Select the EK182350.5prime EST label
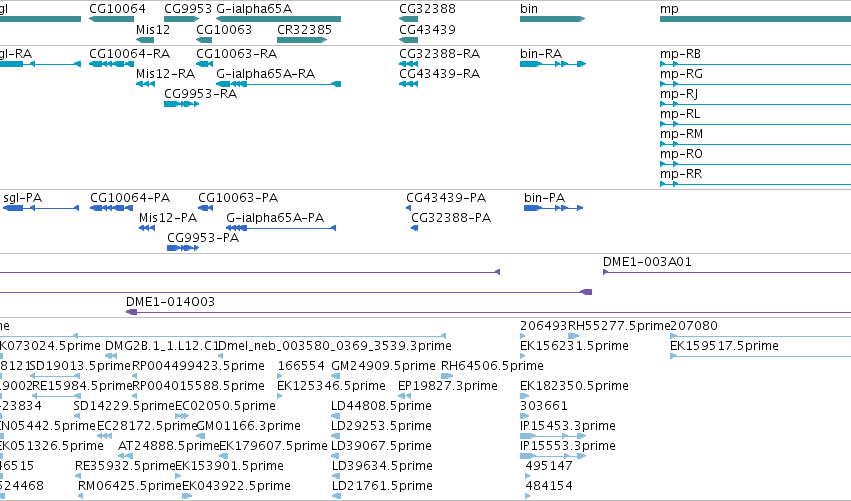This screenshot has width=851, height=501. coord(574,386)
